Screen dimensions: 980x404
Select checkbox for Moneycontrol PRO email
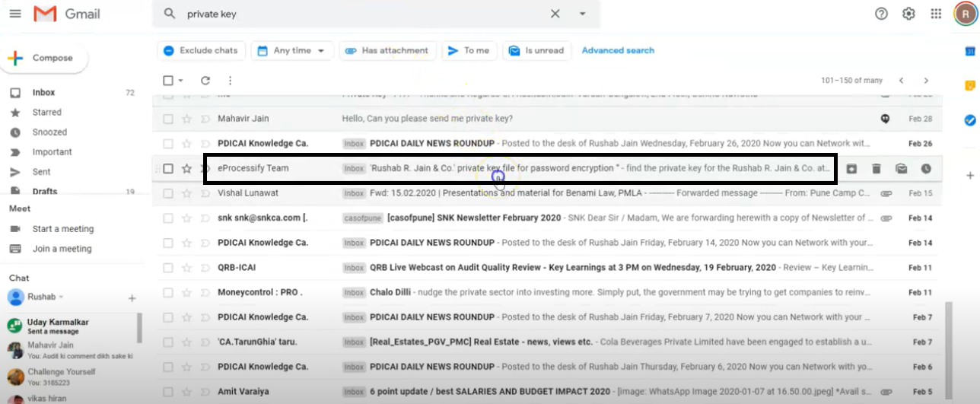pyautogui.click(x=168, y=292)
